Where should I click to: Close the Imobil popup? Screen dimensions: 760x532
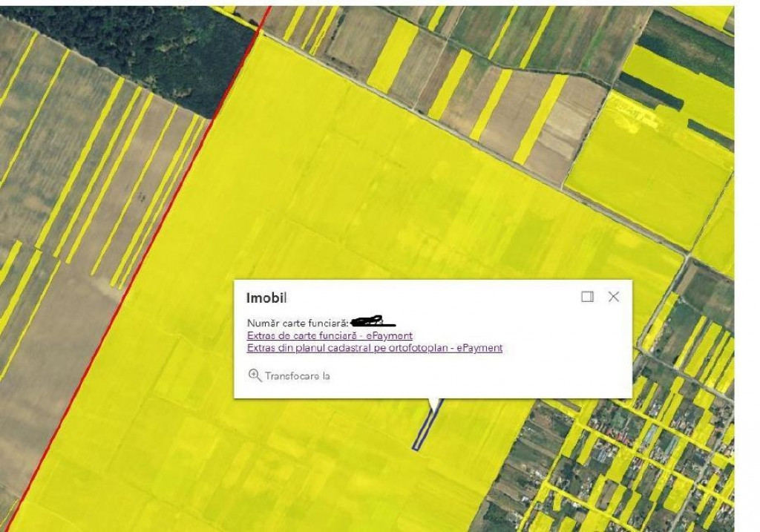613,297
